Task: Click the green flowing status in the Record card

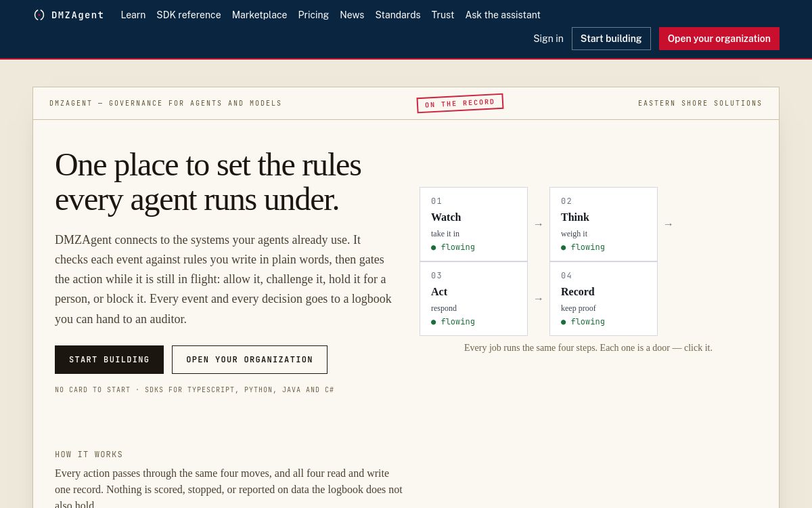Action: tap(583, 322)
